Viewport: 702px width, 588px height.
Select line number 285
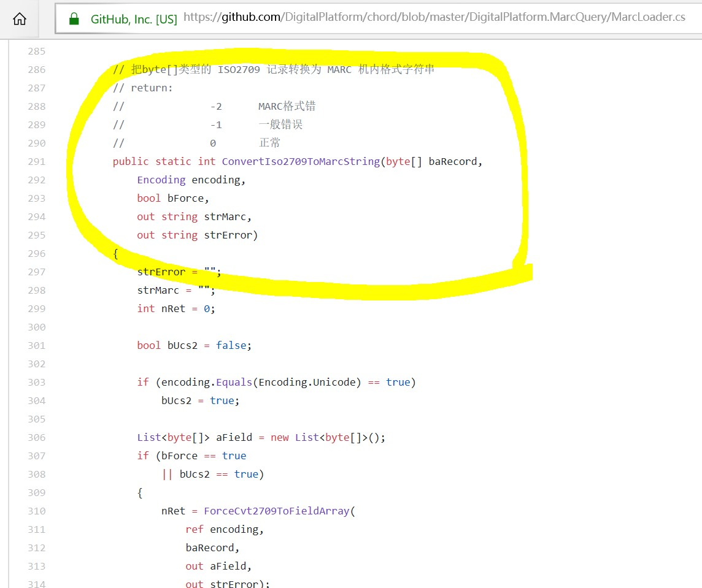36,52
